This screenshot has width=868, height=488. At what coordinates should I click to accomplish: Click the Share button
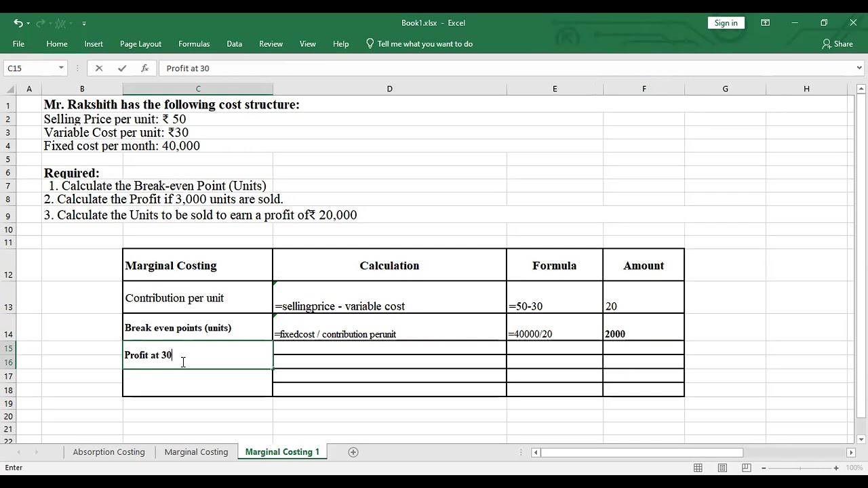837,44
